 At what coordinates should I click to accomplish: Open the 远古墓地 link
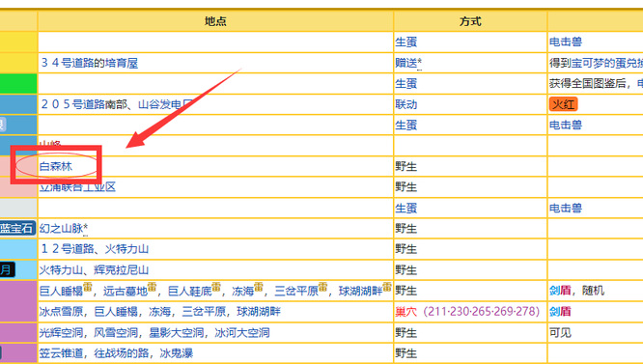(126, 291)
